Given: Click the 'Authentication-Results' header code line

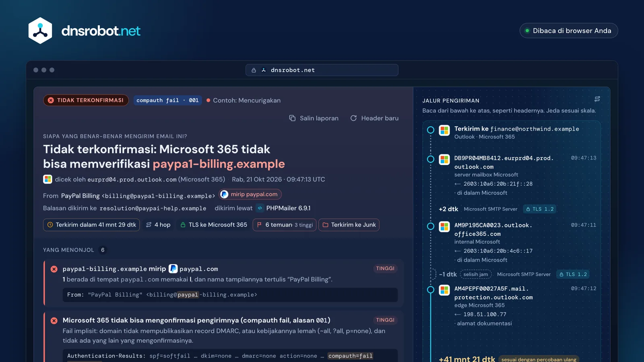Looking at the screenshot, I should click(230, 356).
